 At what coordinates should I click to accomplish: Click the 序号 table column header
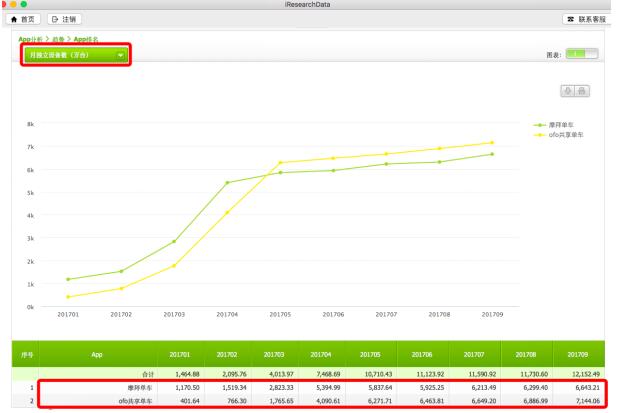(27, 355)
